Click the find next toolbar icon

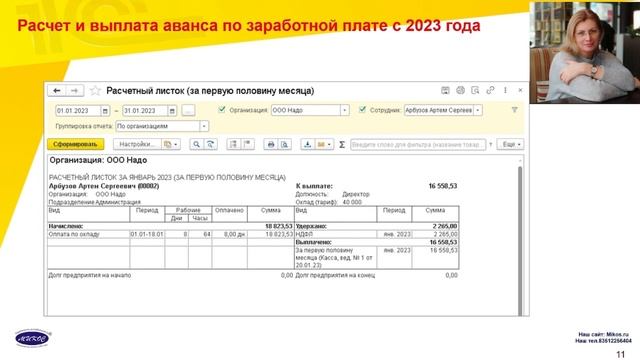coord(211,144)
